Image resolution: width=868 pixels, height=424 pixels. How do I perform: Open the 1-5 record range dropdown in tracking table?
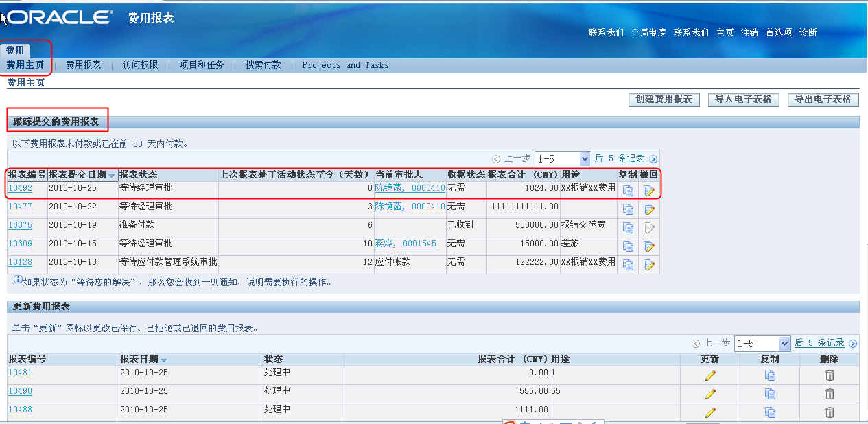pyautogui.click(x=563, y=158)
